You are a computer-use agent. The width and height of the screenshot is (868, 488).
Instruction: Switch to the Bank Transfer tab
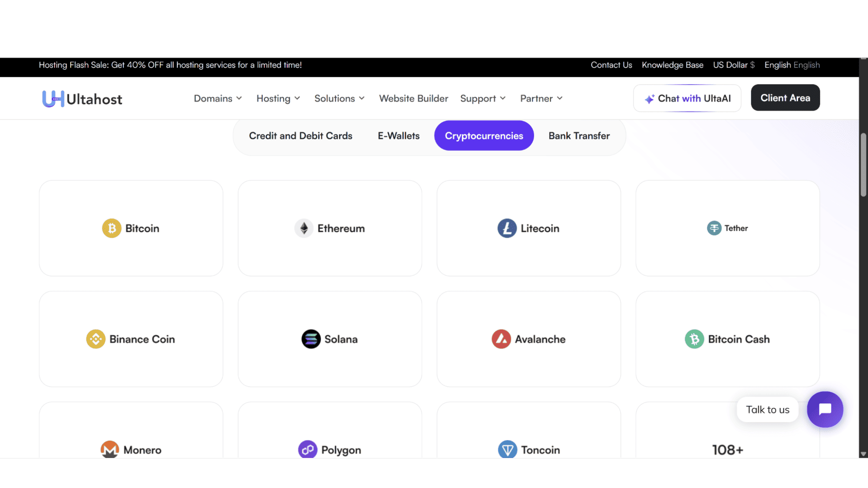(x=579, y=136)
